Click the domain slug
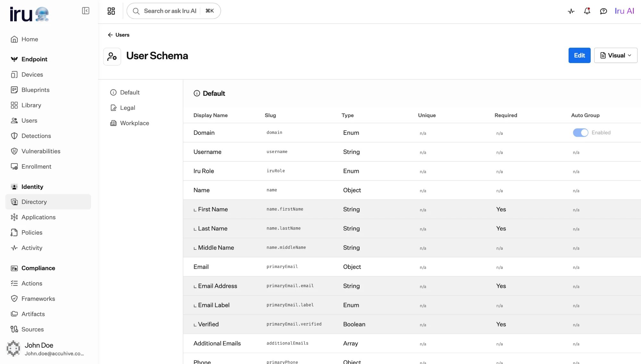The image size is (641, 364). tap(274, 133)
